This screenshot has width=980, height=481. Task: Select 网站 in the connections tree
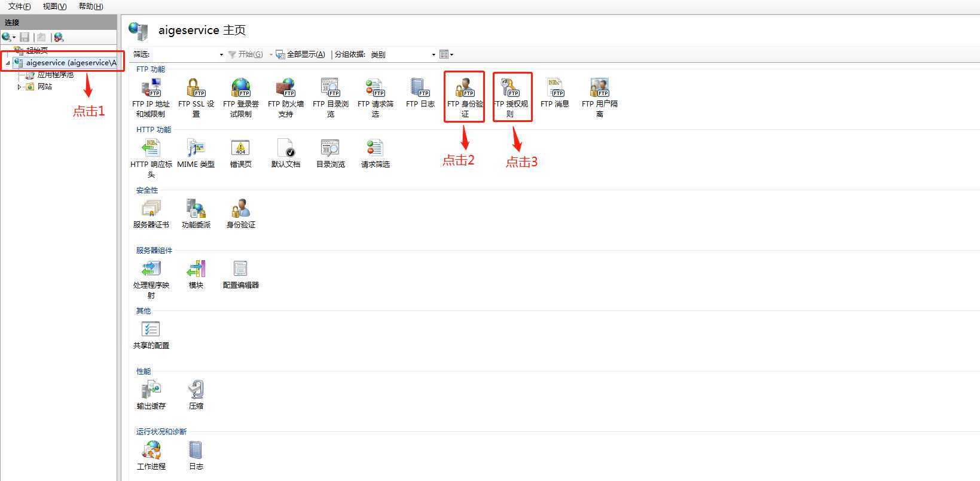coord(45,87)
